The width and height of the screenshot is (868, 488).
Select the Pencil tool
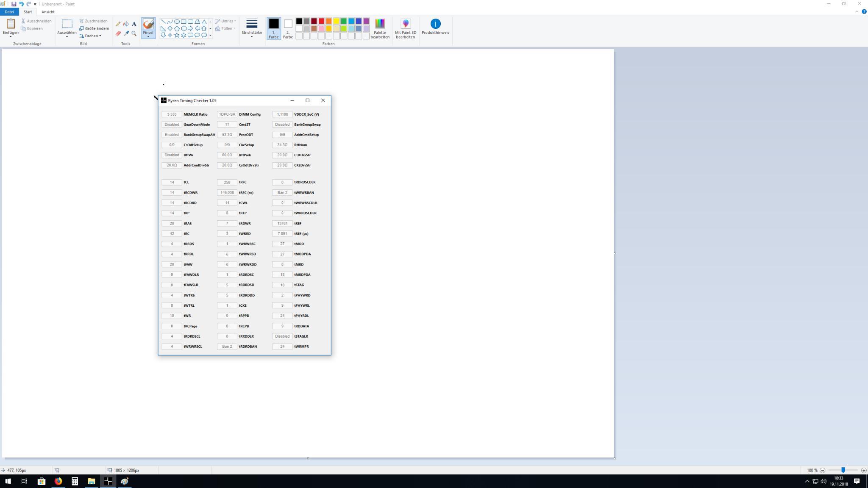[x=118, y=24]
